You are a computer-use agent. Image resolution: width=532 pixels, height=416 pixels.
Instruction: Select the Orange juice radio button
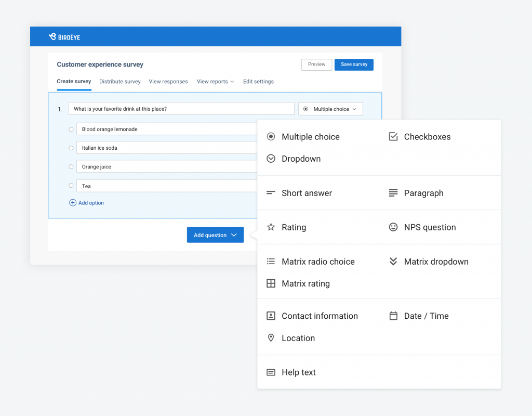71,167
